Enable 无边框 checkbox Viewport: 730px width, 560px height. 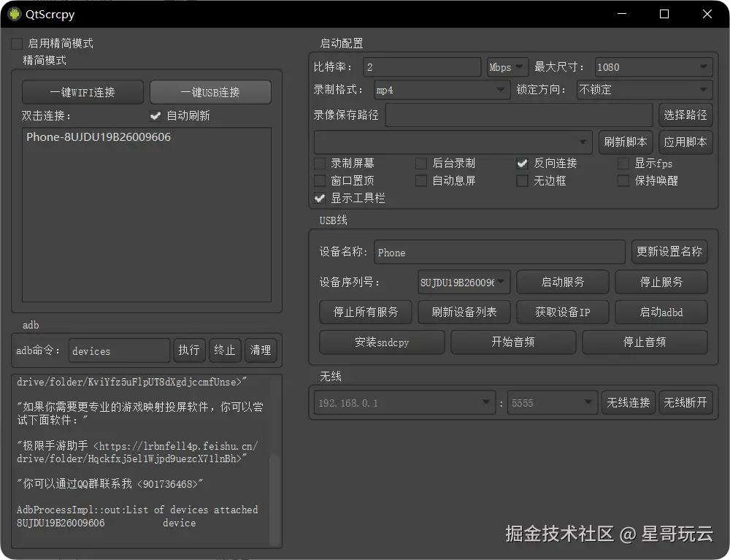coord(523,180)
